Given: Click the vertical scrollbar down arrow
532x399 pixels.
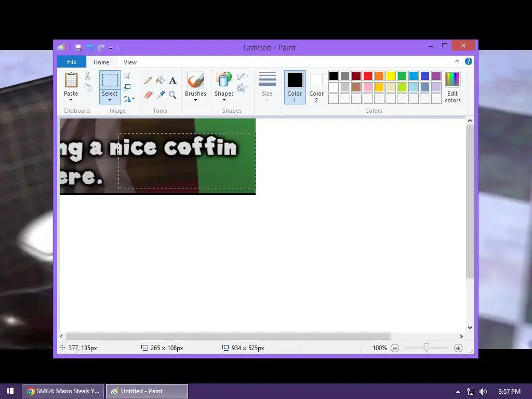Looking at the screenshot, I should click(x=470, y=327).
